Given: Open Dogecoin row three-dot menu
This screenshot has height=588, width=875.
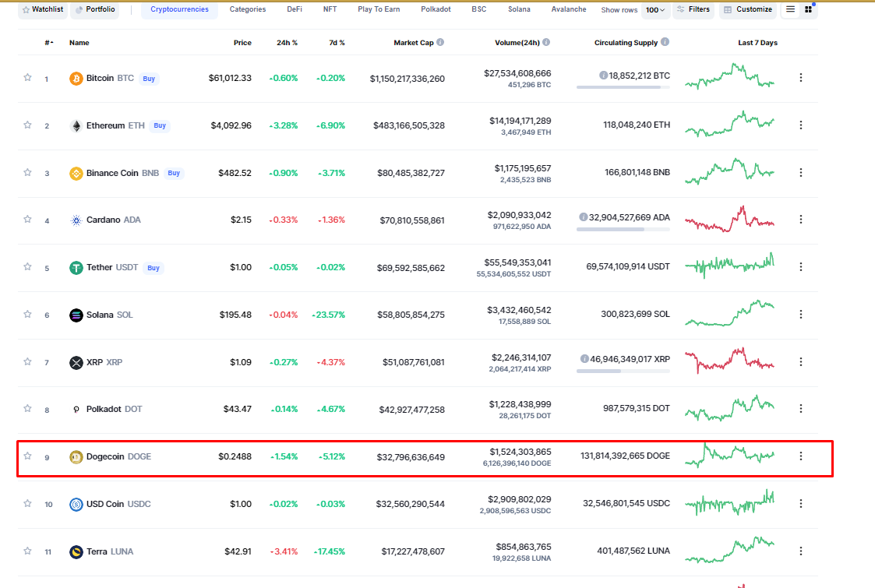Looking at the screenshot, I should click(801, 456).
